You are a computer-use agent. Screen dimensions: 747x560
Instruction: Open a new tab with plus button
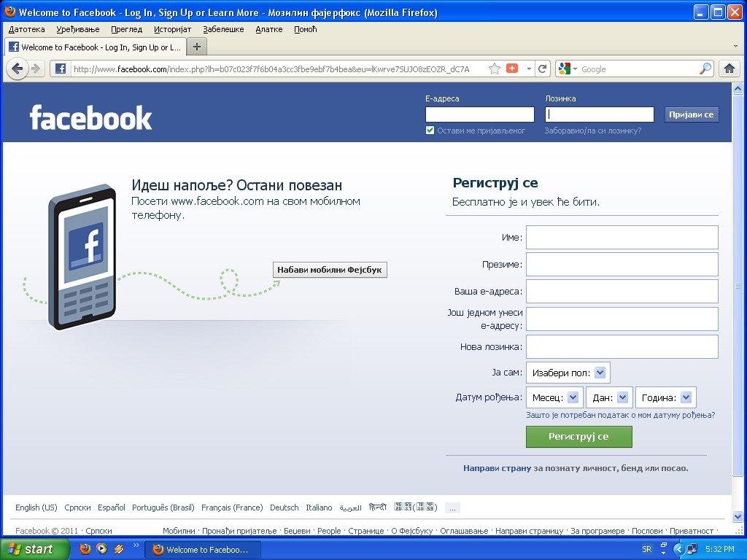pyautogui.click(x=197, y=47)
